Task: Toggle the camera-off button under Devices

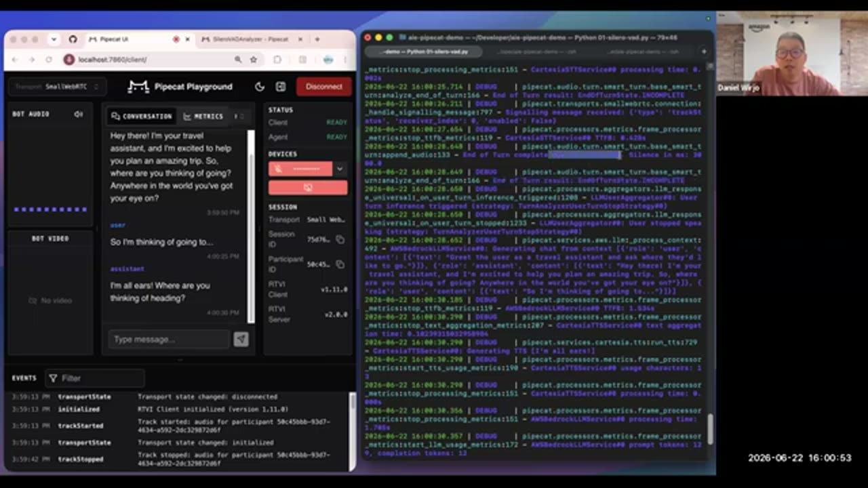Action: coord(308,188)
